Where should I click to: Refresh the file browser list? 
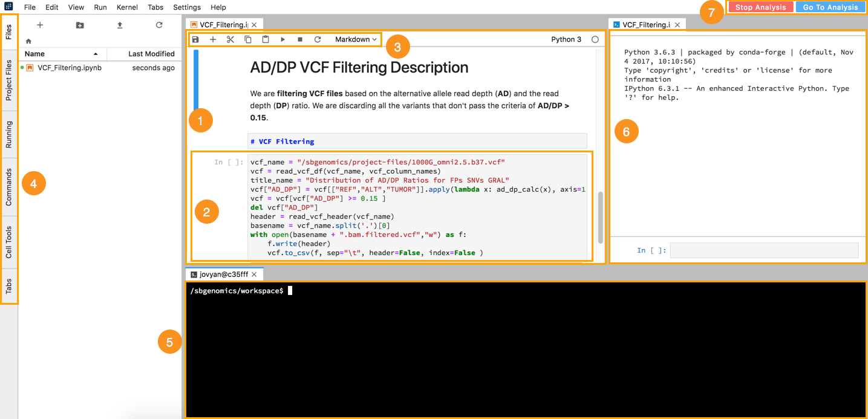click(x=159, y=25)
